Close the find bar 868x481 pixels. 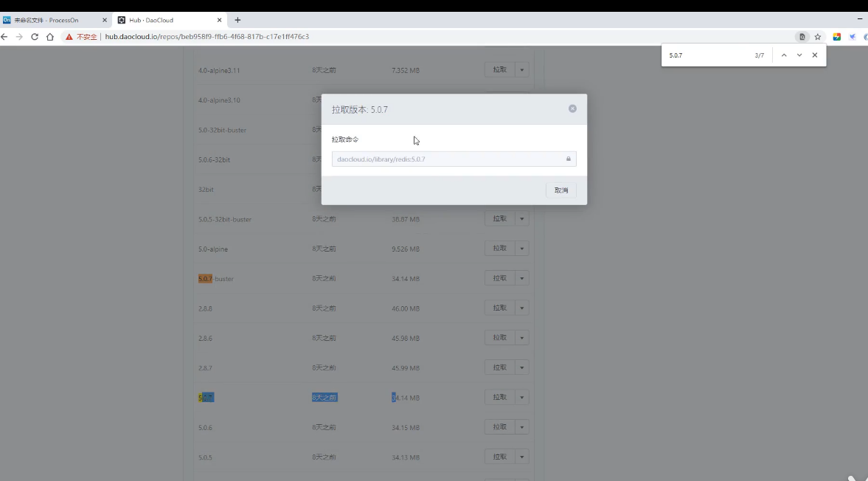click(815, 55)
